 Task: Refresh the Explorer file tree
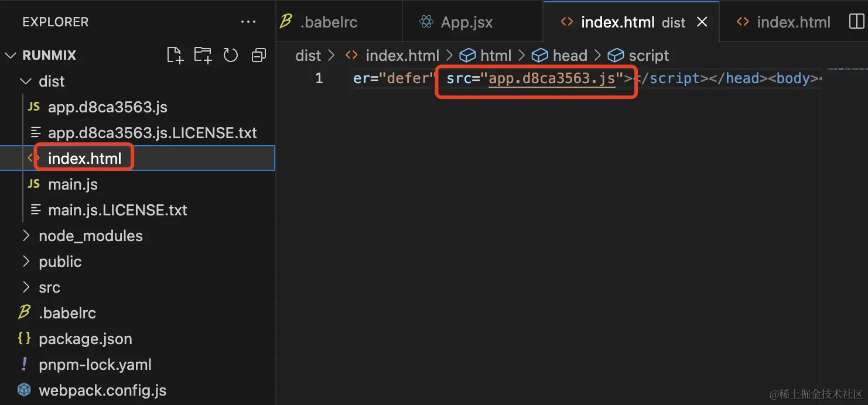pyautogui.click(x=231, y=55)
